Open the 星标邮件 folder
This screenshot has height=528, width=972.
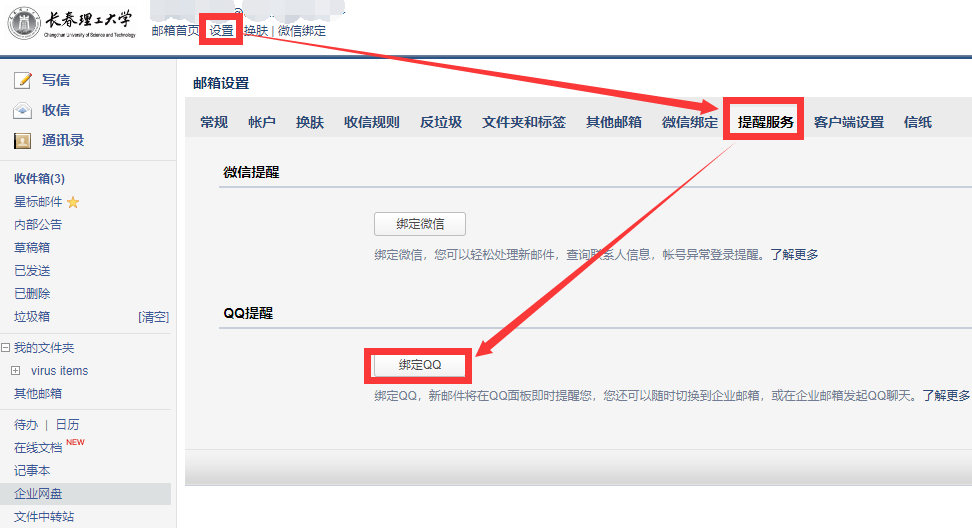[x=38, y=202]
